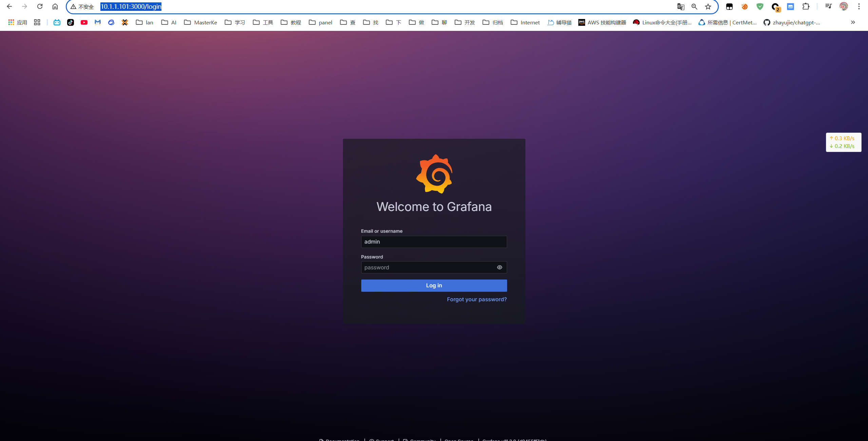Click the green shield extension icon
The width and height of the screenshot is (868, 441).
pyautogui.click(x=760, y=6)
